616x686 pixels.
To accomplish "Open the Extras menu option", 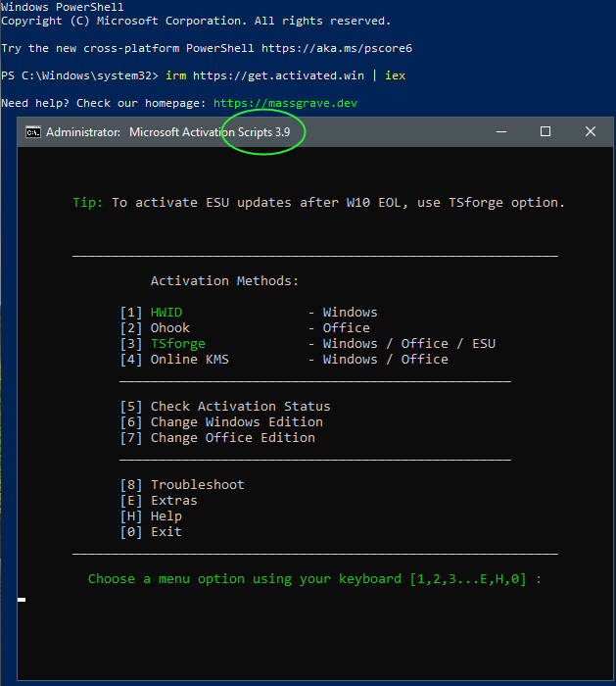I will 173,500.
